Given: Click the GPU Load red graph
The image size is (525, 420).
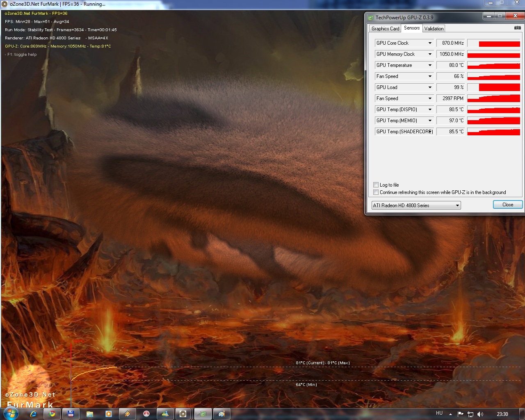Looking at the screenshot, I should click(x=494, y=87).
